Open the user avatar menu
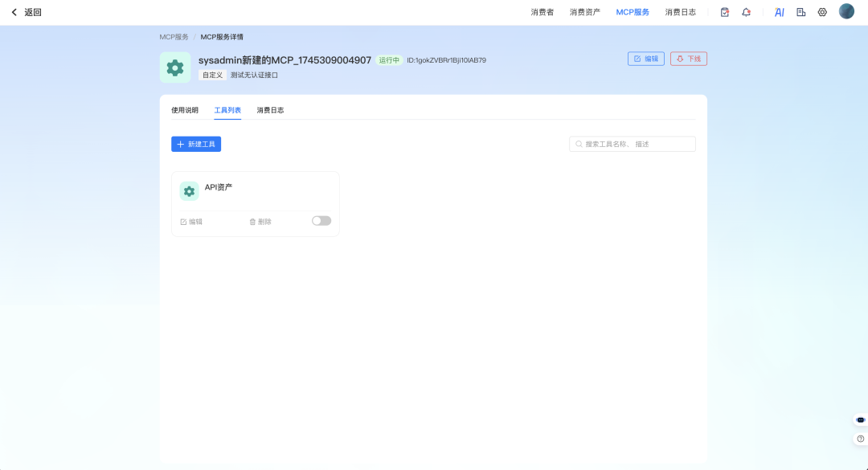 pos(846,11)
